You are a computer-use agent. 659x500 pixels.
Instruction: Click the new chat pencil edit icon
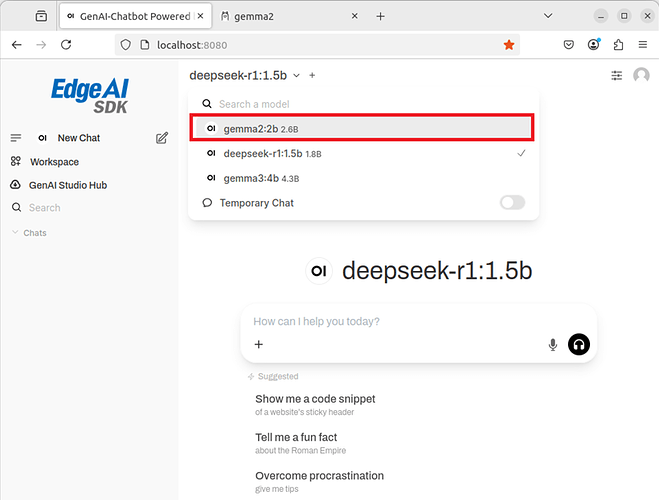(x=162, y=138)
